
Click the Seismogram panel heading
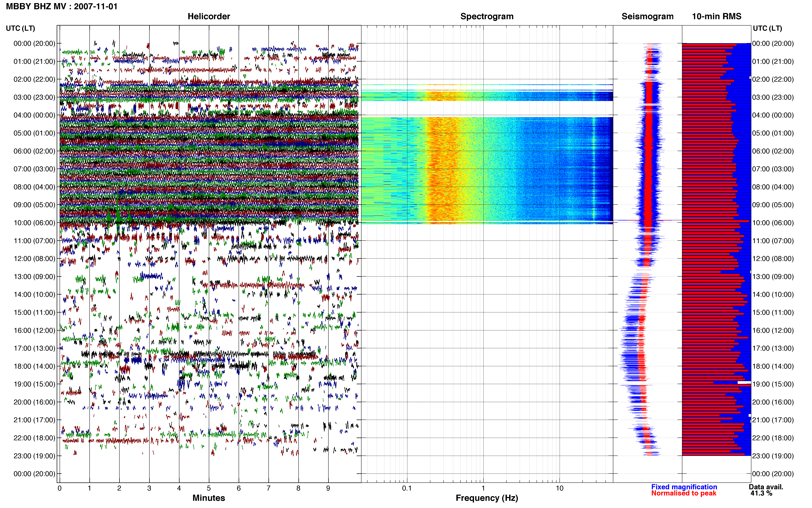coord(648,16)
